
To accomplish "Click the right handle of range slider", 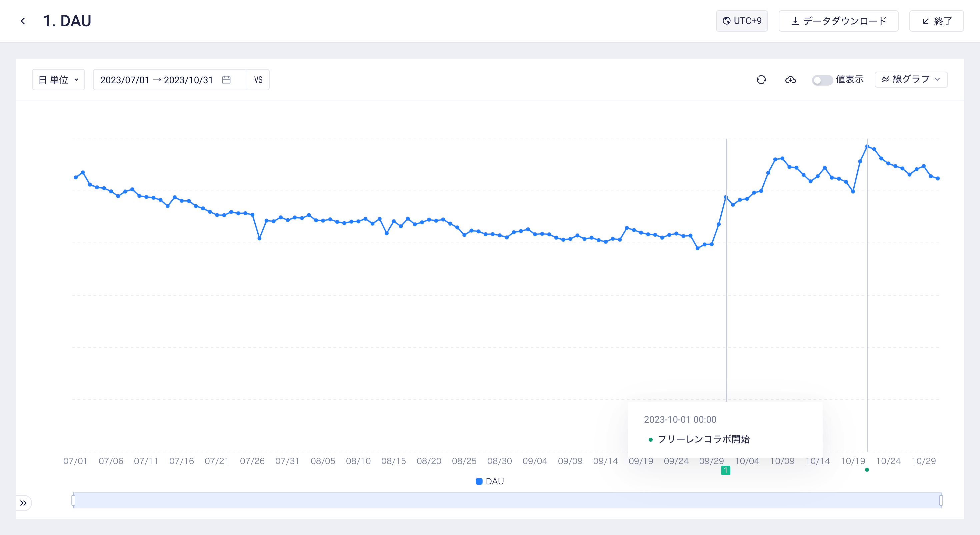I will point(941,500).
